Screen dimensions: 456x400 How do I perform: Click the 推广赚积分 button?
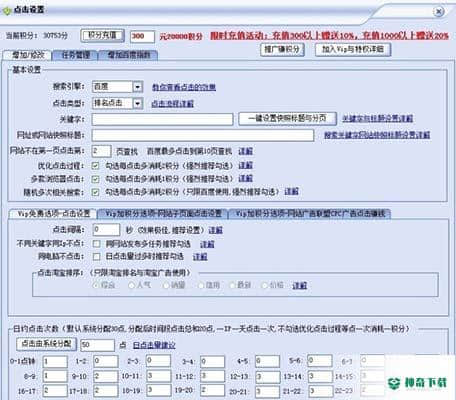[x=282, y=50]
